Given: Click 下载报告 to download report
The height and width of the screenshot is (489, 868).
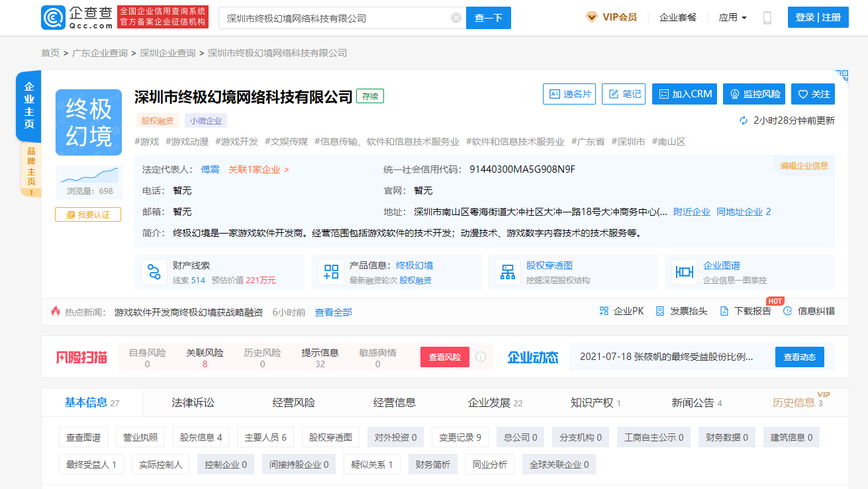Looking at the screenshot, I should pyautogui.click(x=746, y=311).
